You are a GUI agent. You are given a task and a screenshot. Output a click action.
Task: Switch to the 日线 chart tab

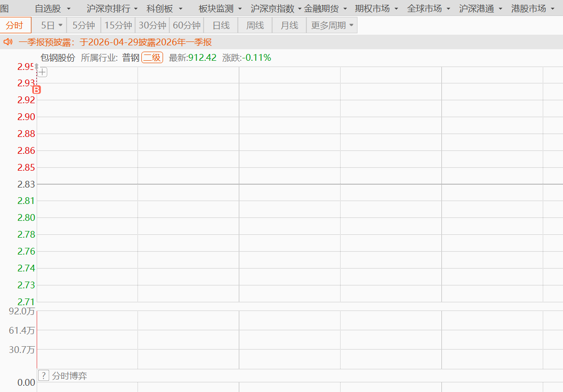pos(221,25)
